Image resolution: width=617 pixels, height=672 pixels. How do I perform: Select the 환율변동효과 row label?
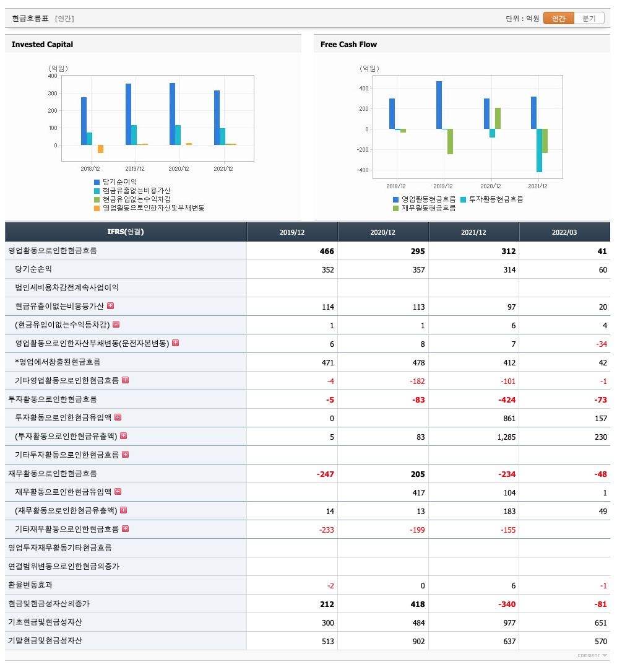30,585
